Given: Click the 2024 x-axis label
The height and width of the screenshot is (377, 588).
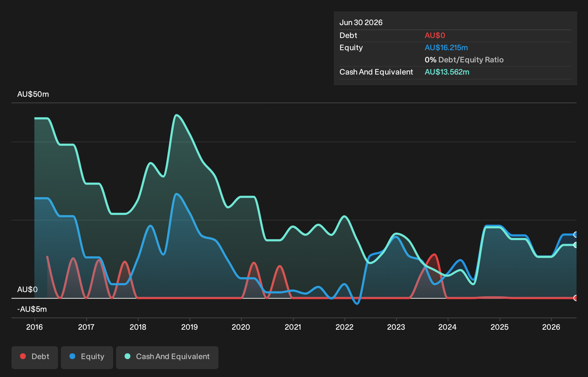Looking at the screenshot, I should point(448,327).
